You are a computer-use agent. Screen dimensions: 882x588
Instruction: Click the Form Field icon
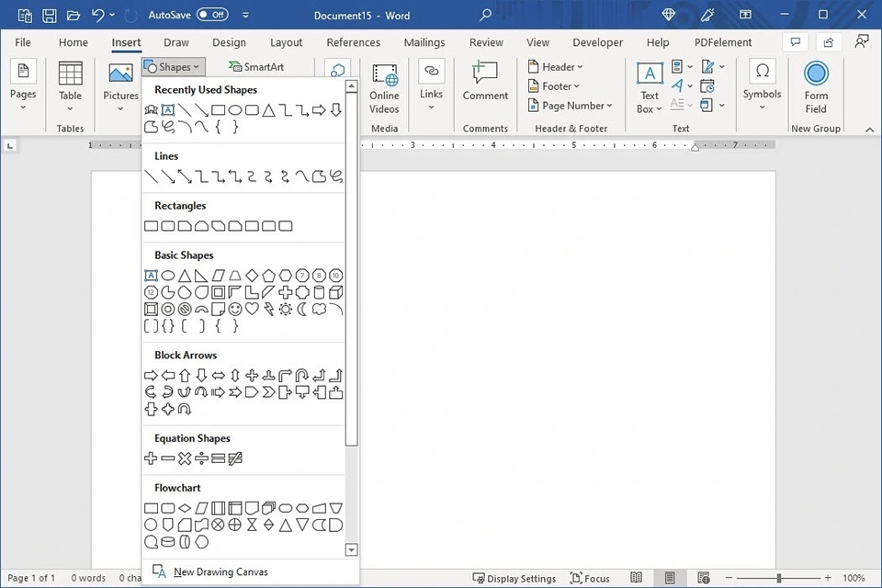pos(816,88)
